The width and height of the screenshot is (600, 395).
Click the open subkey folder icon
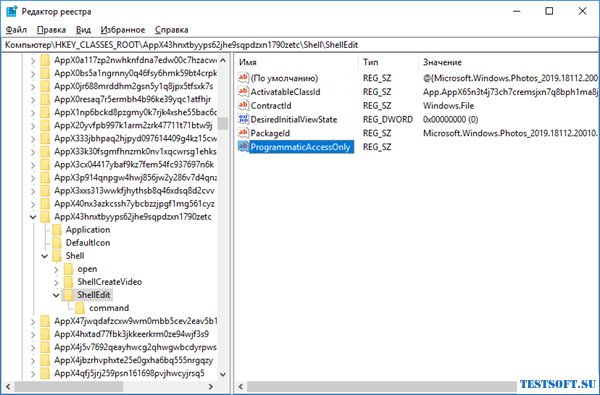point(68,269)
